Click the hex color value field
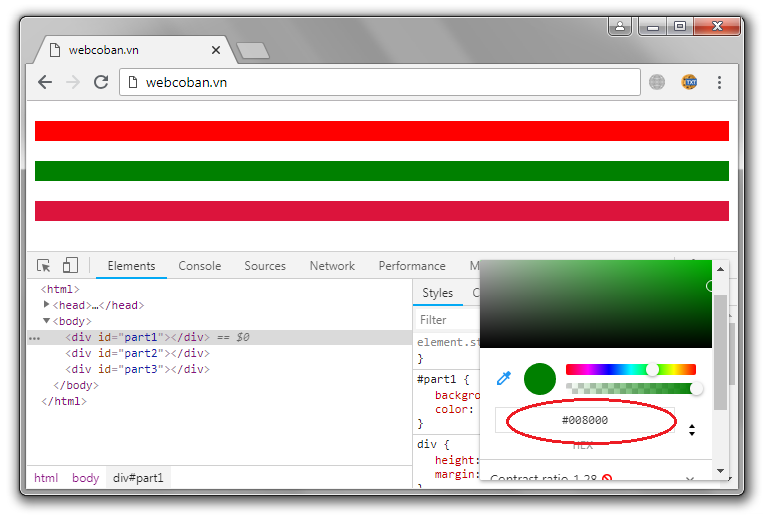Viewport: 766px width, 520px height. pos(584,420)
